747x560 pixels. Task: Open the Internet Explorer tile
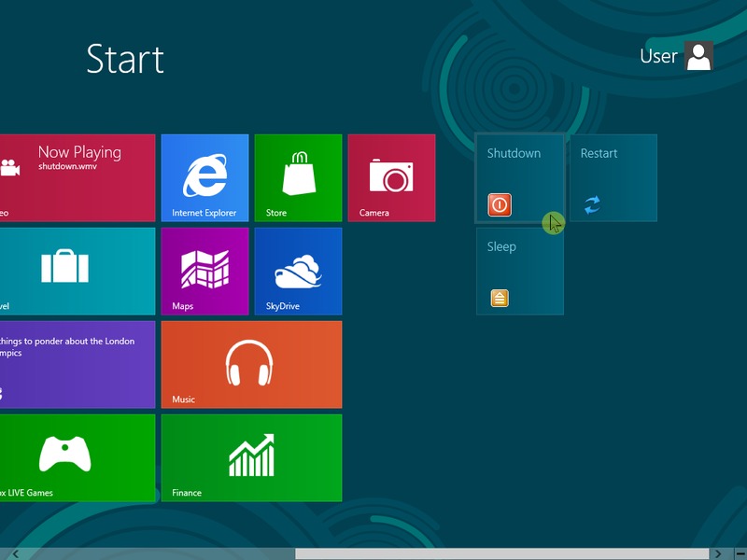pos(204,177)
